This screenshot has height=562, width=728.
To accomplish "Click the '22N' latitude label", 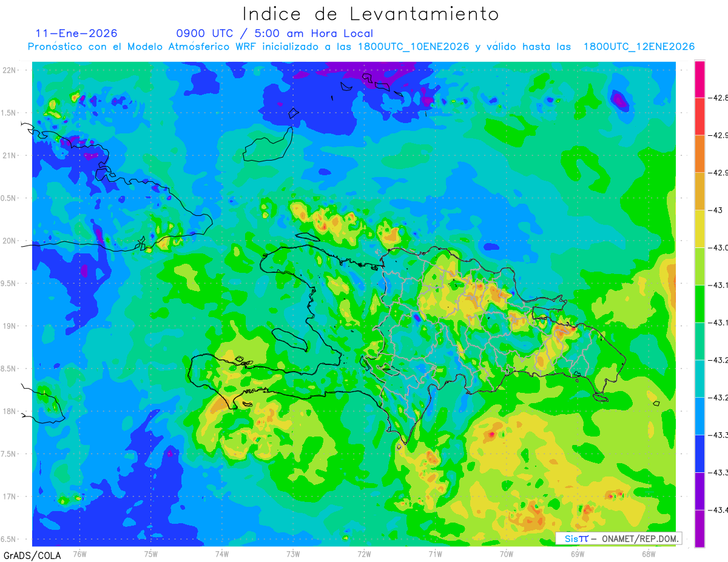I will click(x=10, y=70).
